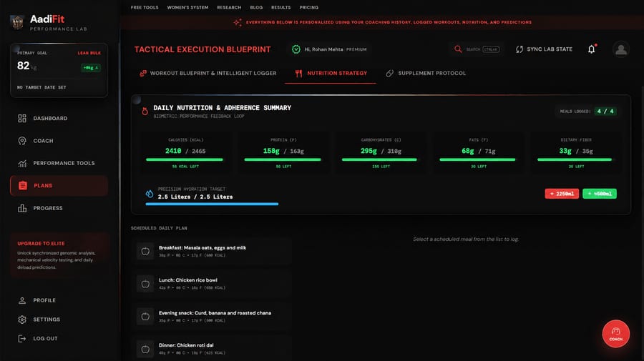This screenshot has width=644, height=361.
Task: Click the apple icon beside Lunch
Action: [x=145, y=284]
